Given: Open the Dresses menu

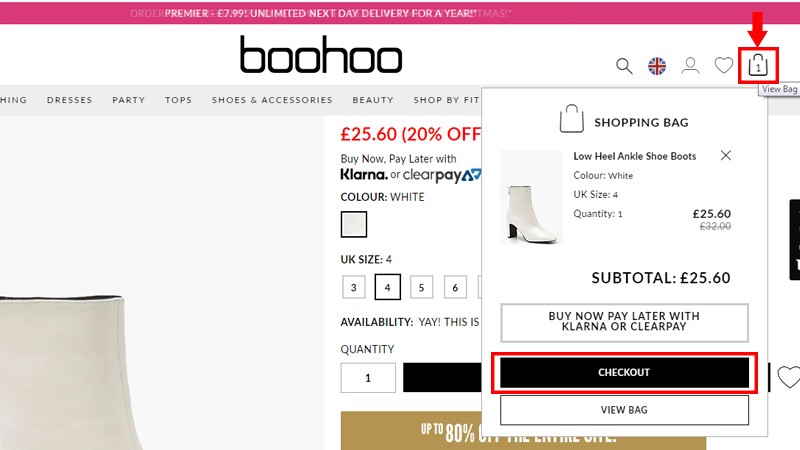Looking at the screenshot, I should 69,100.
